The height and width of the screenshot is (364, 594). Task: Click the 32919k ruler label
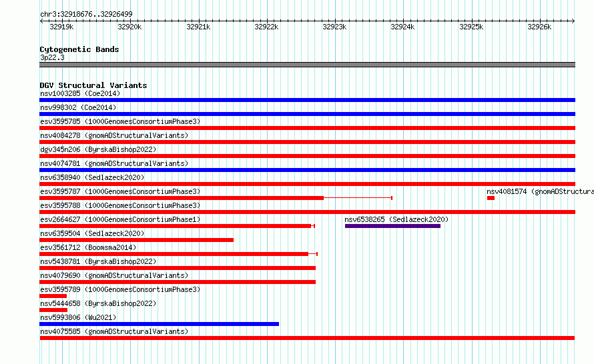tap(61, 27)
